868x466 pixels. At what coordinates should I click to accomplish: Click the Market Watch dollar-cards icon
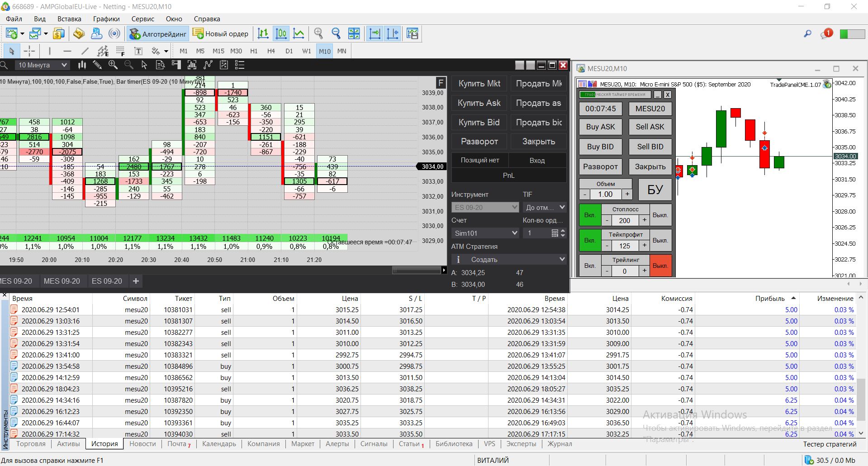[59, 33]
